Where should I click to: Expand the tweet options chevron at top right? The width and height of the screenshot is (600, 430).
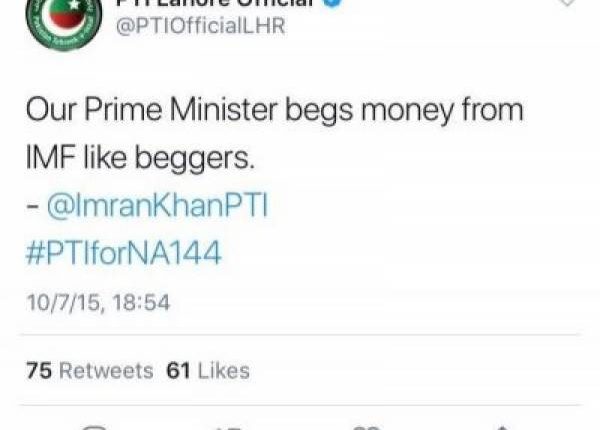tap(567, 2)
